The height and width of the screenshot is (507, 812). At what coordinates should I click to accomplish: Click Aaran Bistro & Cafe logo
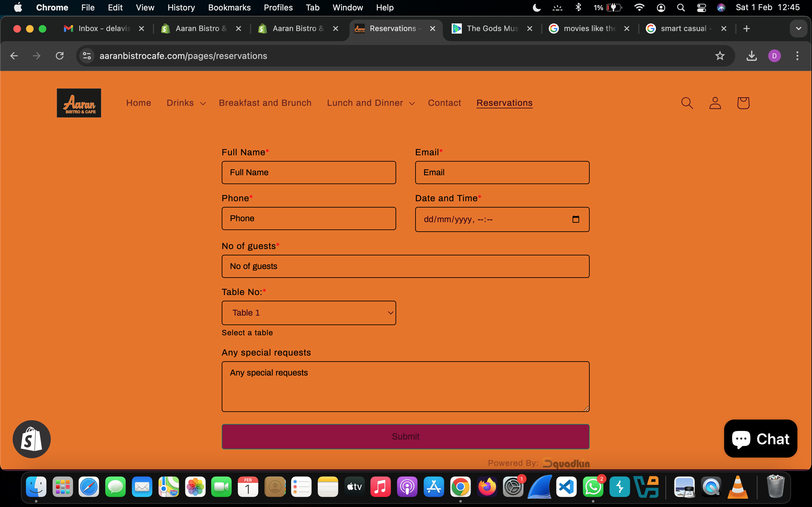pyautogui.click(x=79, y=103)
